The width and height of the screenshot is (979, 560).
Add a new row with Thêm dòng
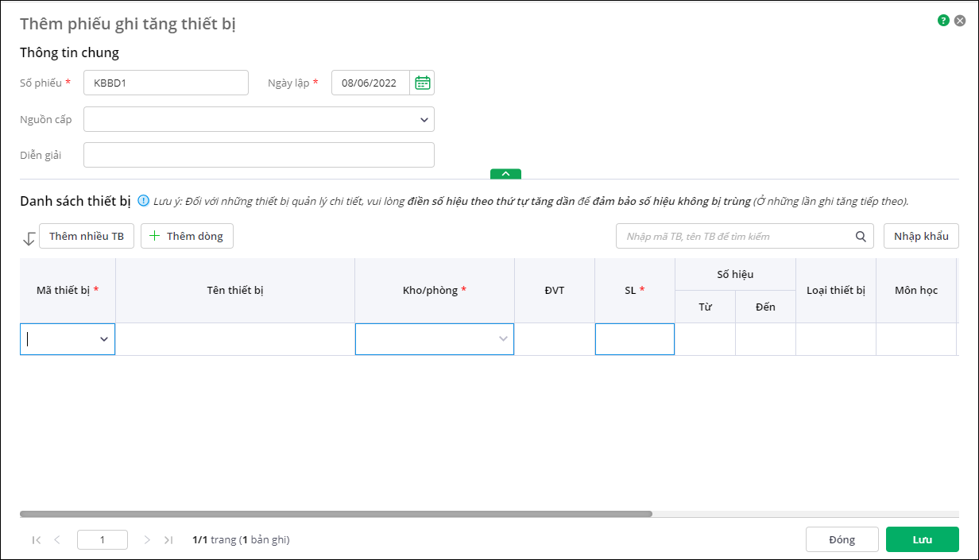click(x=187, y=236)
